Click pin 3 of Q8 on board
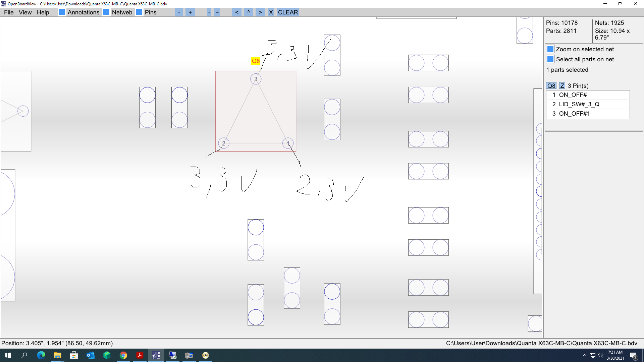644x362 pixels. tap(256, 79)
